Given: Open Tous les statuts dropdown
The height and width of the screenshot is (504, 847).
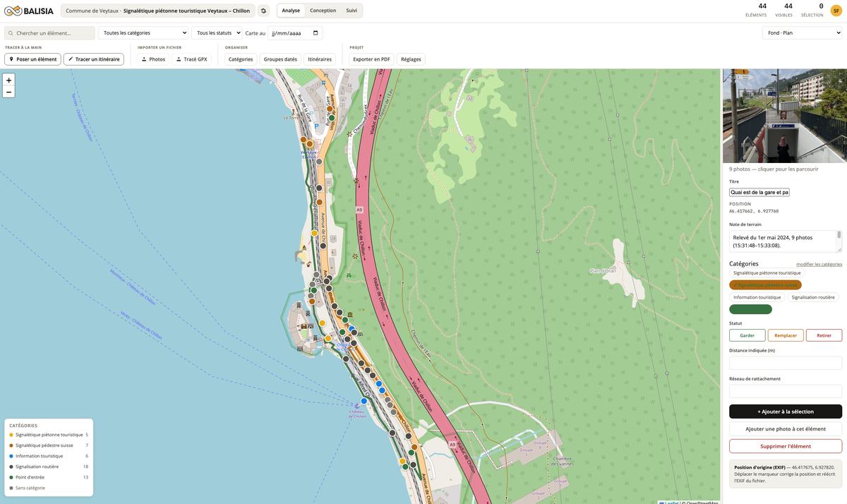Looking at the screenshot, I should click(x=217, y=33).
